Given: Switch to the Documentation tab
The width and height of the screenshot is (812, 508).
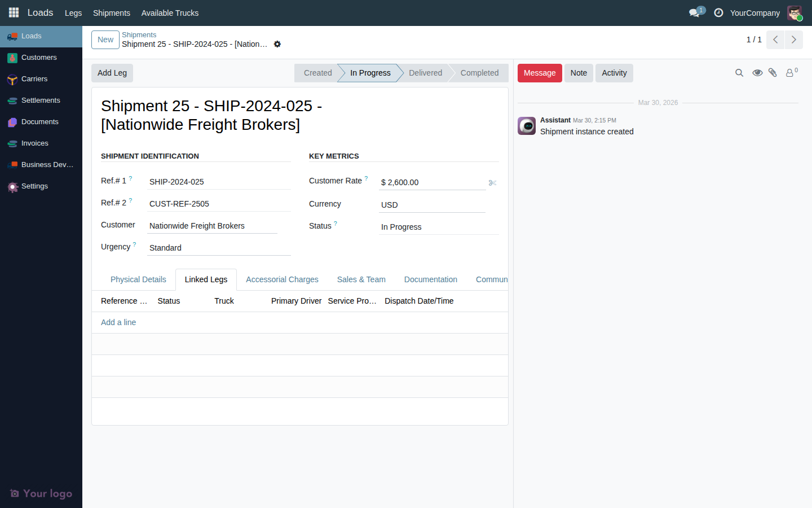Looking at the screenshot, I should (431, 279).
